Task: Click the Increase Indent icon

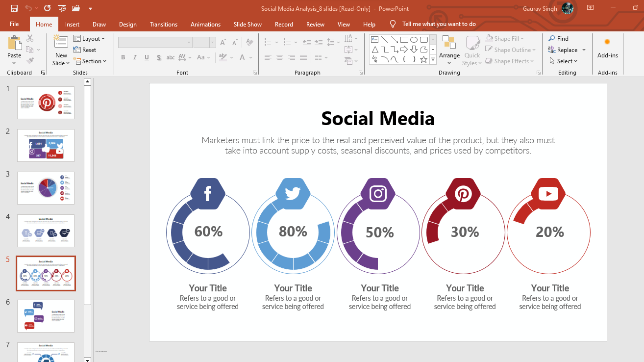Action: click(318, 42)
